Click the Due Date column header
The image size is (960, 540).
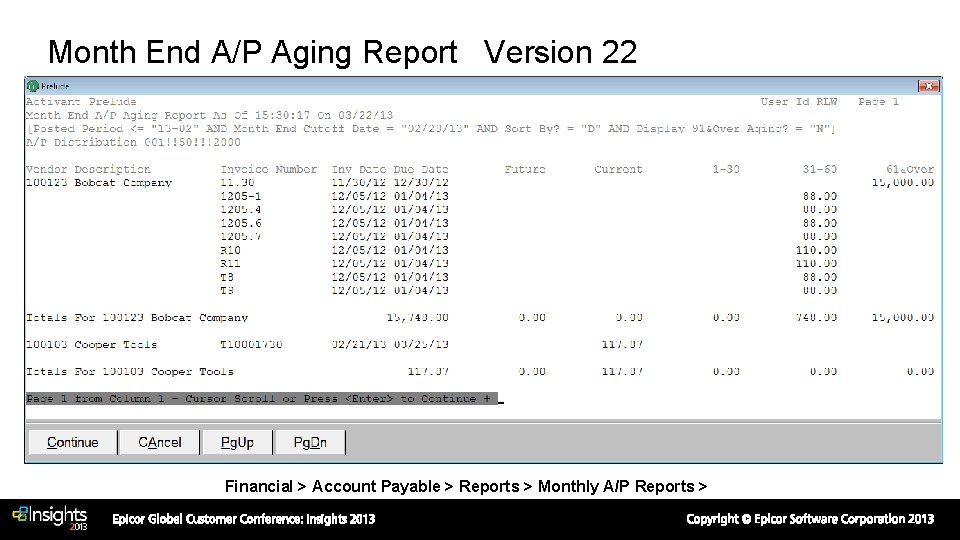coord(421,169)
